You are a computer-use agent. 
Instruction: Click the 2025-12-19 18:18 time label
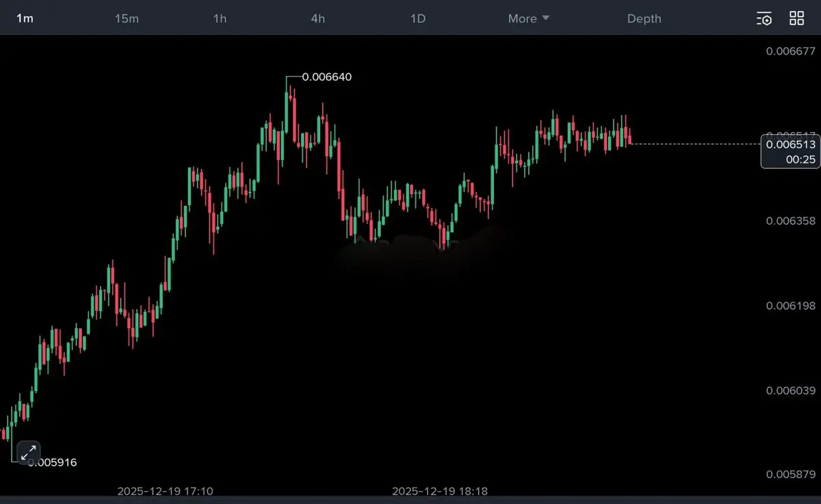click(x=439, y=491)
